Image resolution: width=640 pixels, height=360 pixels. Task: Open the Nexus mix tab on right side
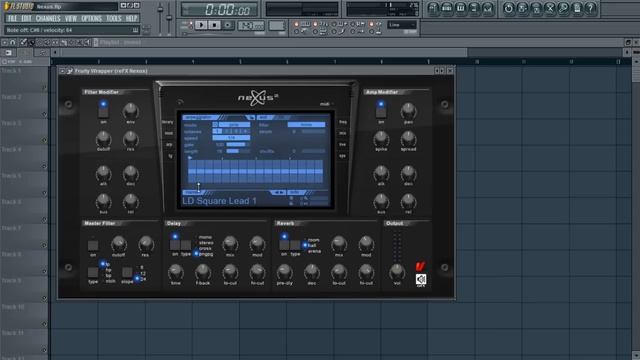pos(342,133)
